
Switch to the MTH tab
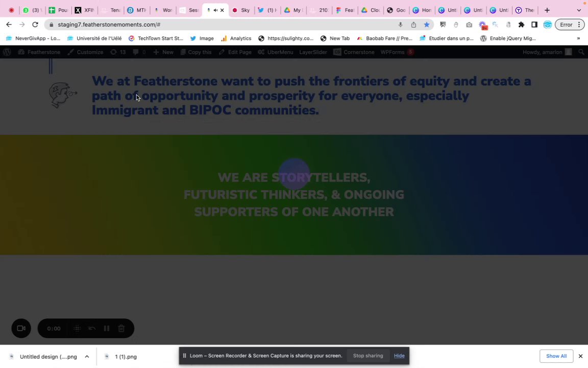tap(136, 10)
